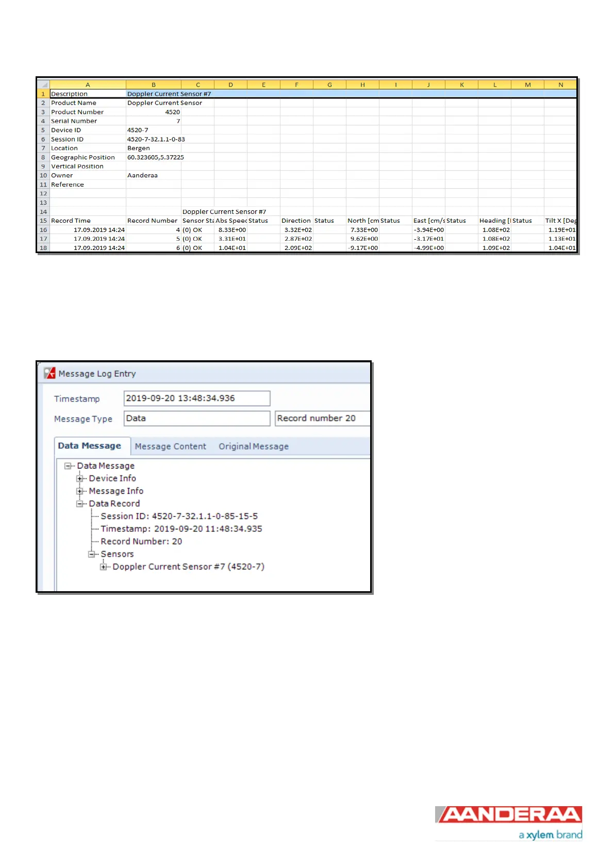Select row 18 header in spreadsheet
The width and height of the screenshot is (614, 868).
(x=43, y=248)
